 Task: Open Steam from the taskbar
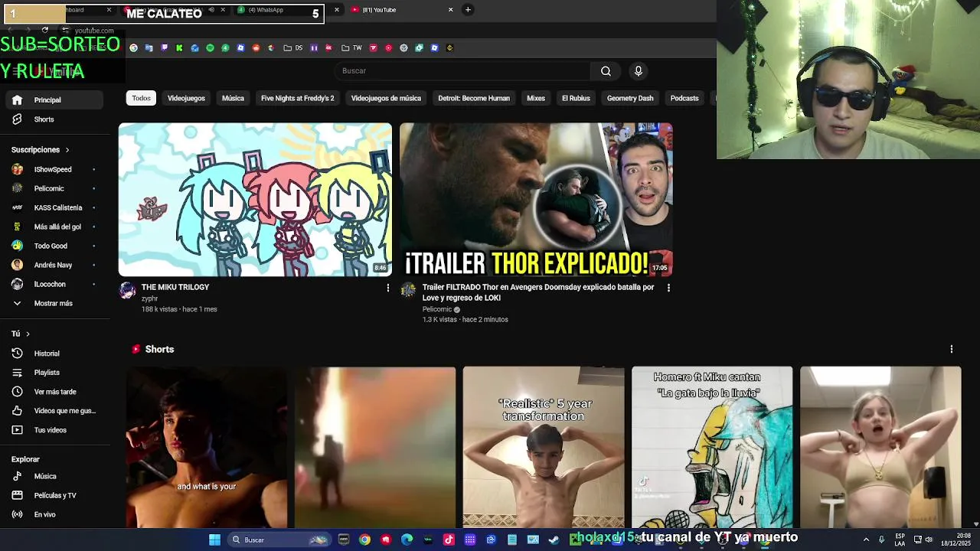point(554,540)
